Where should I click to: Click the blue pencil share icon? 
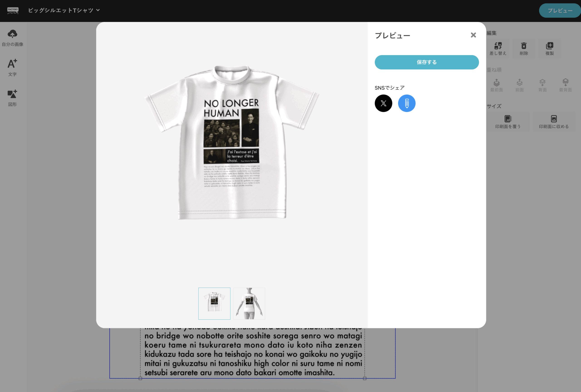click(x=406, y=103)
